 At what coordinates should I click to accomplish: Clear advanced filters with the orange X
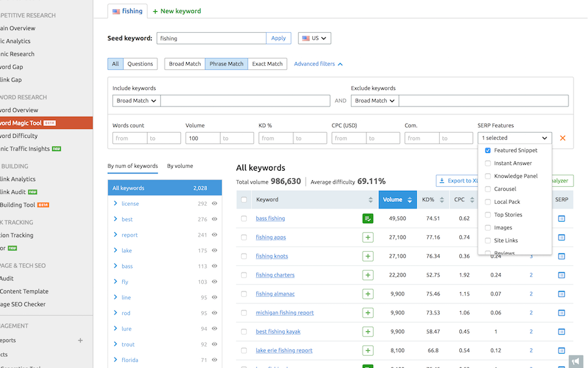click(x=563, y=138)
